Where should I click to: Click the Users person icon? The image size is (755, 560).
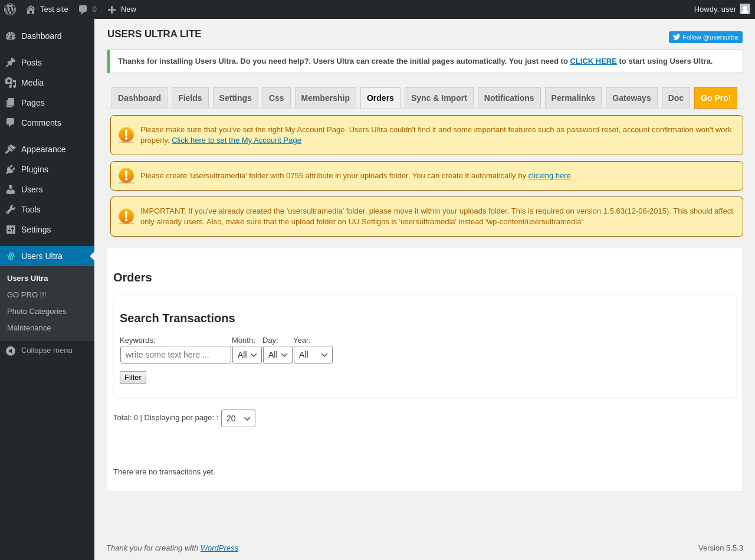coord(11,189)
